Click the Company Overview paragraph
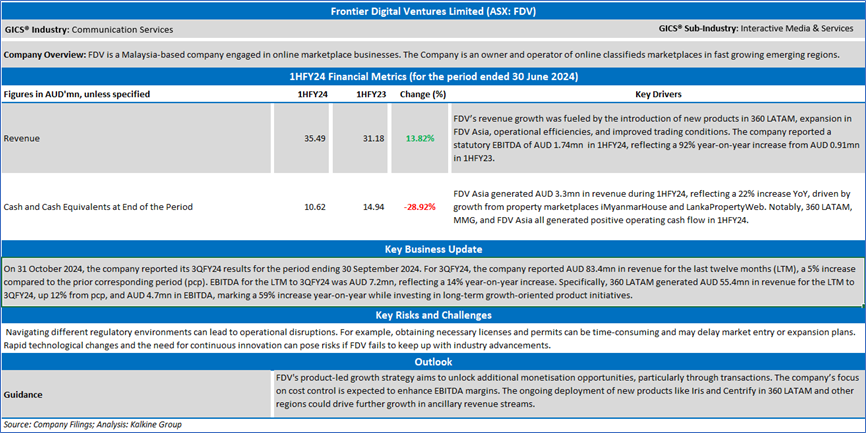The height and width of the screenshot is (433, 866). [x=422, y=55]
